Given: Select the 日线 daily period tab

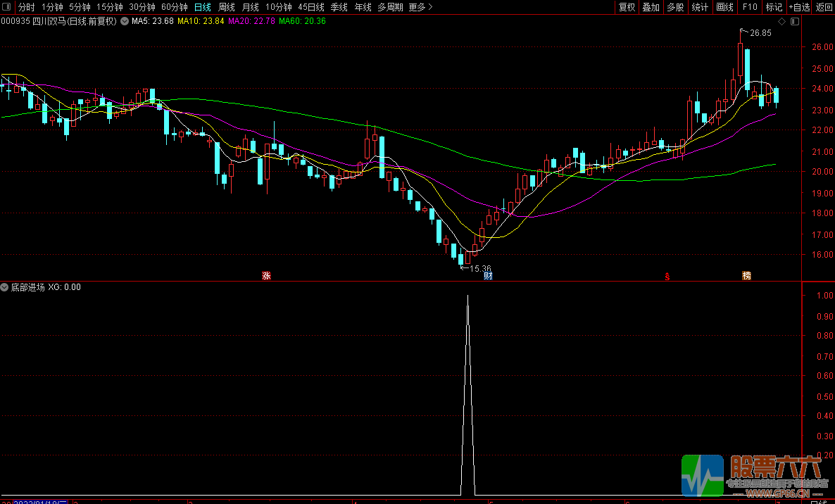Looking at the screenshot, I should pos(203,7).
